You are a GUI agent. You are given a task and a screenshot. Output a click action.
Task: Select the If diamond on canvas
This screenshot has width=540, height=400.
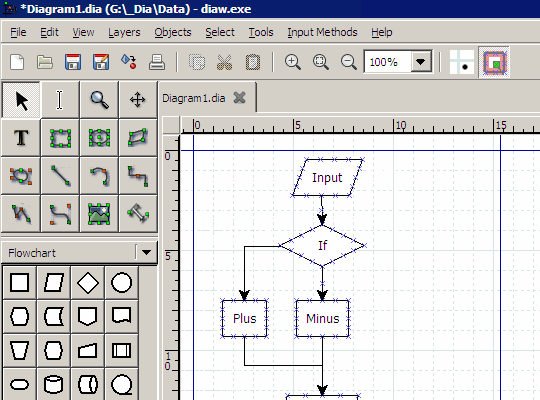(x=322, y=246)
